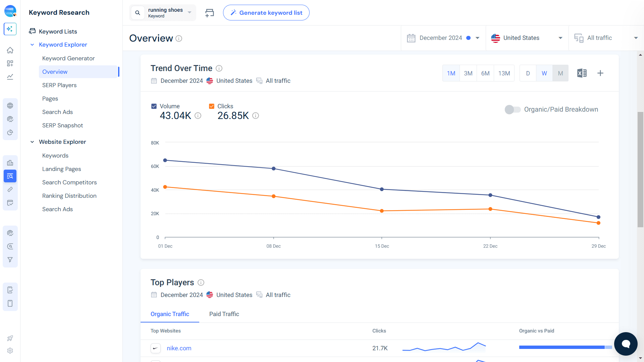
Task: Expand the 13M trend time range
Action: click(504, 73)
